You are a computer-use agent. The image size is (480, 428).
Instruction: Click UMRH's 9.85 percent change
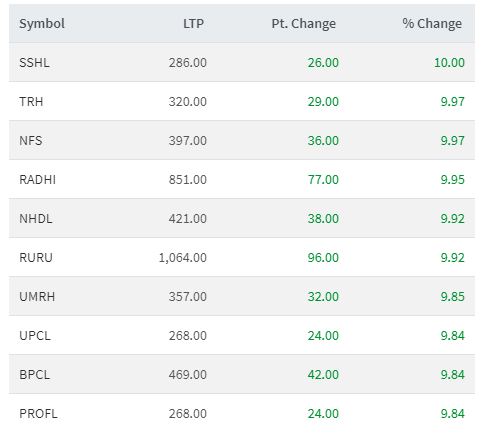pos(453,297)
